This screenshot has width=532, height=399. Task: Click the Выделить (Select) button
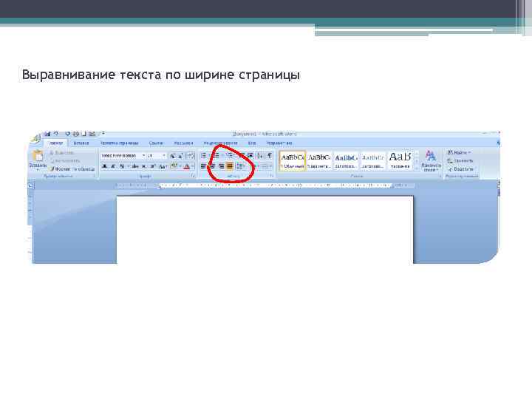pyautogui.click(x=460, y=168)
